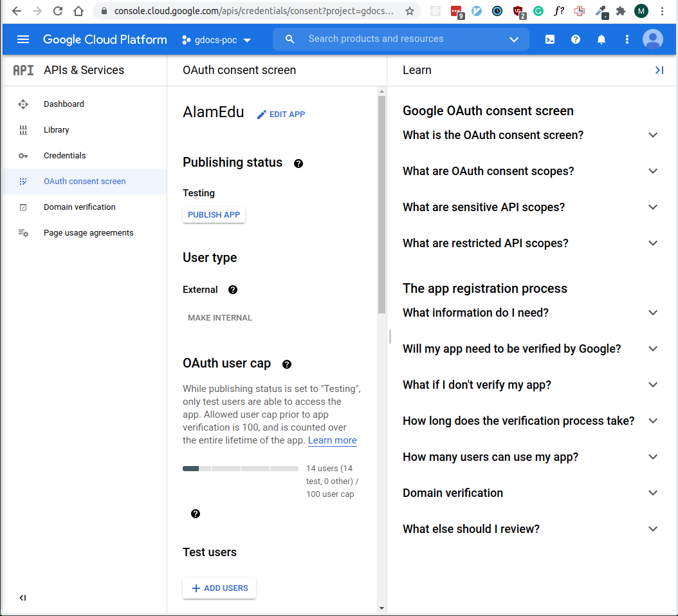
Task: Click the scrollbar down arrow
Action: click(x=381, y=608)
